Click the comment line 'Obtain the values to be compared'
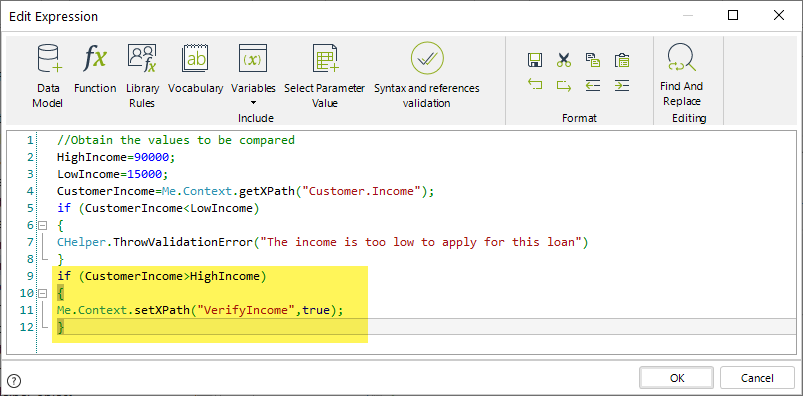The image size is (803, 396). tap(176, 140)
